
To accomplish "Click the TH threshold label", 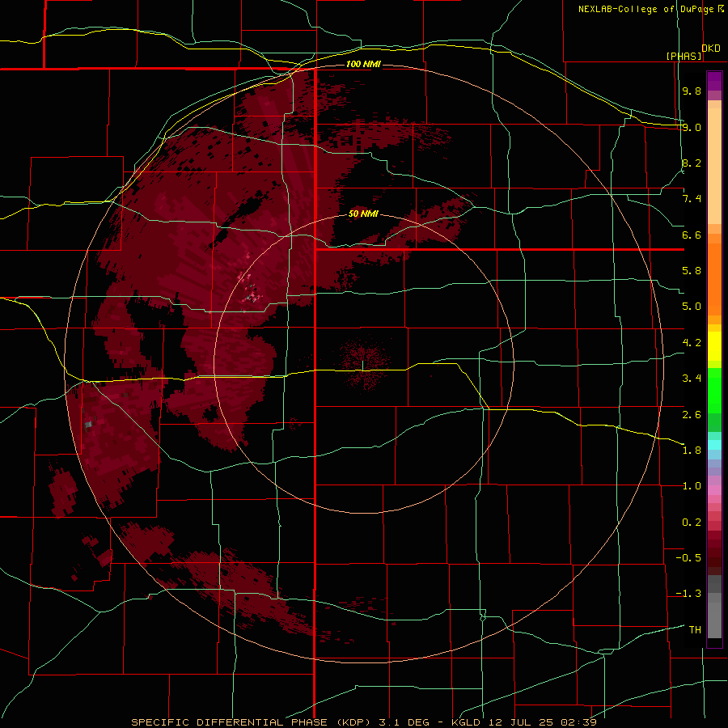I will (695, 630).
